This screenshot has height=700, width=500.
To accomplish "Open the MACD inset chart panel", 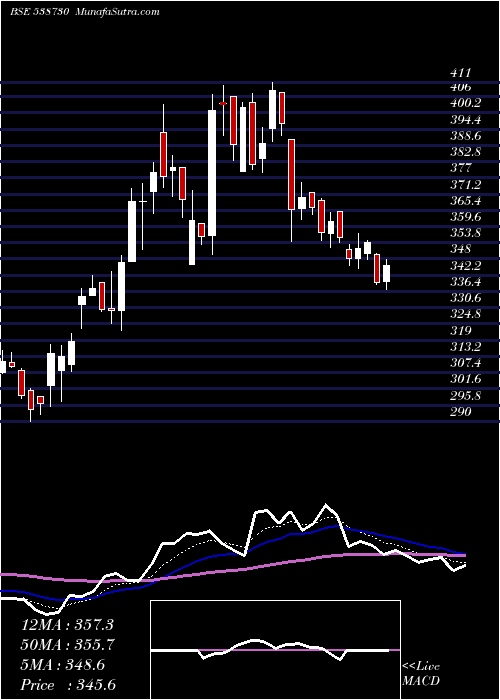I will point(275,650).
